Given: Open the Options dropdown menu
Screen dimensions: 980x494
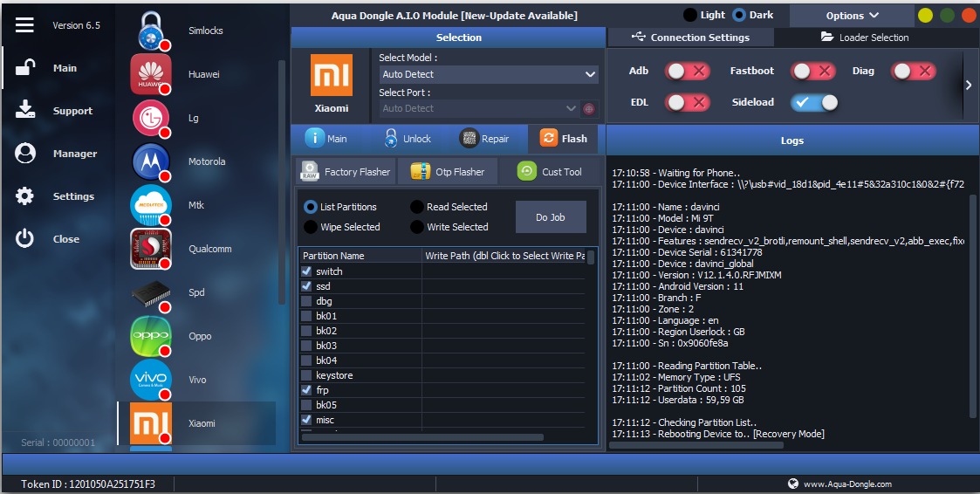Looking at the screenshot, I should click(x=852, y=16).
